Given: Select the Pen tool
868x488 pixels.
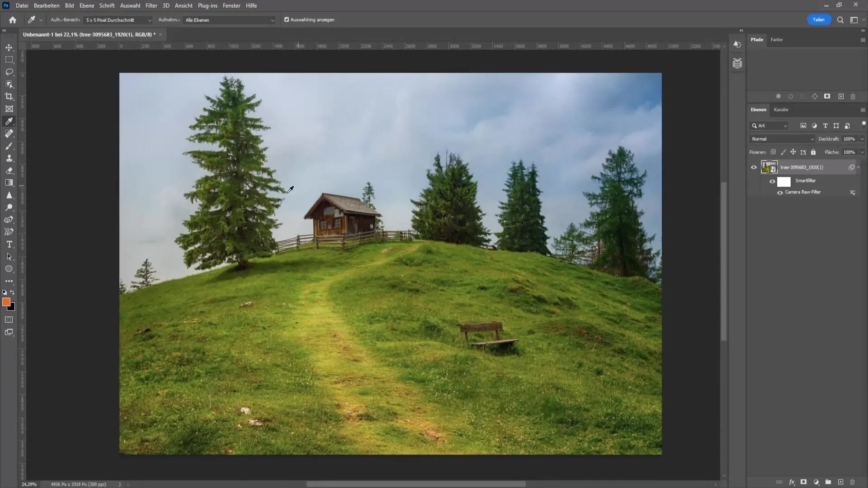Looking at the screenshot, I should (9, 220).
